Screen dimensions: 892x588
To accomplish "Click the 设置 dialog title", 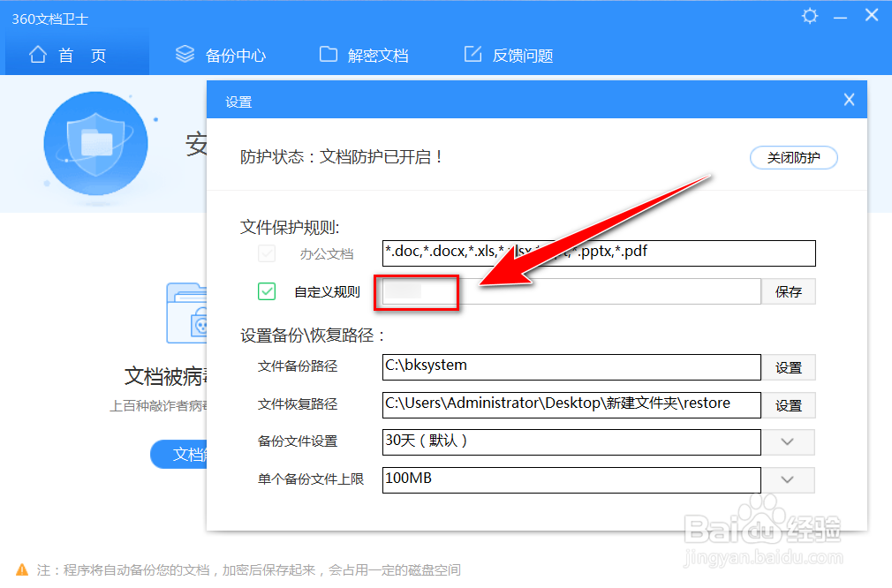I will tap(238, 102).
